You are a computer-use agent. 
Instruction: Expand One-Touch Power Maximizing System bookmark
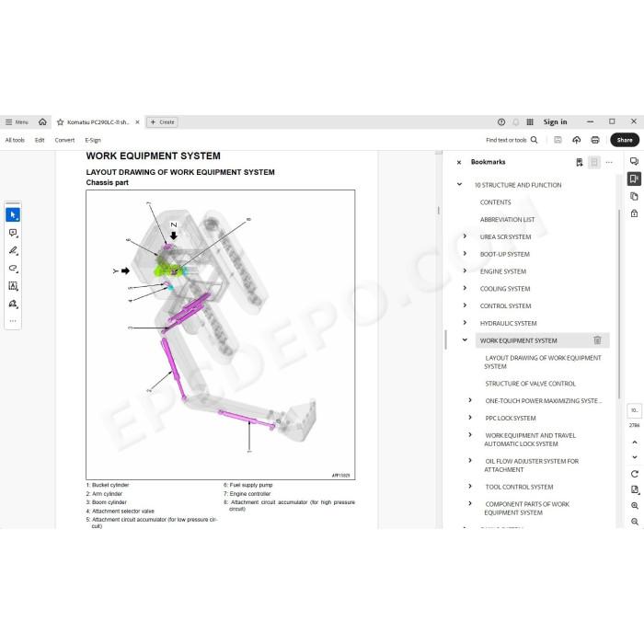(470, 400)
